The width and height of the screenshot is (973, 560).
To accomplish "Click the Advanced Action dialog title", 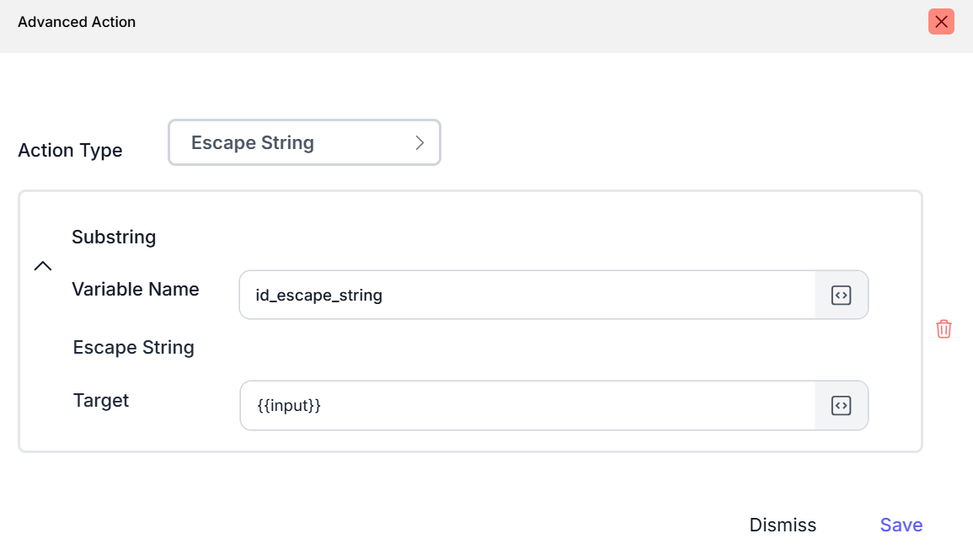I will point(77,22).
